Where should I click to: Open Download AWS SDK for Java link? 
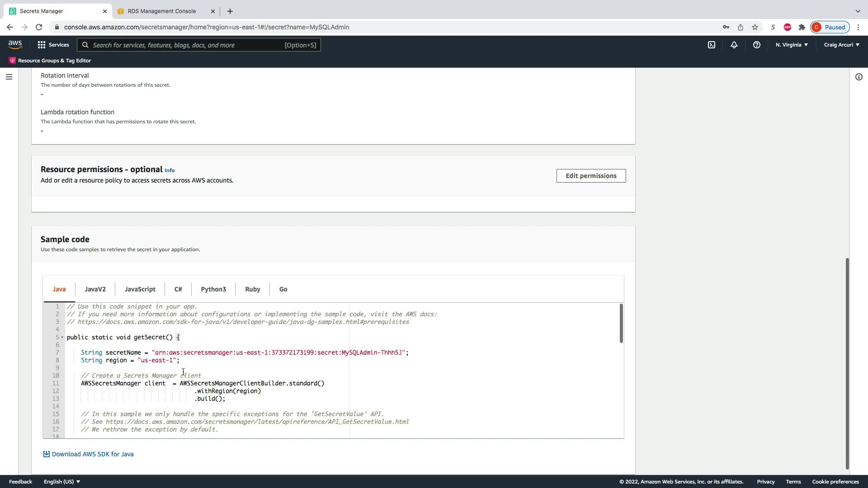(92, 454)
